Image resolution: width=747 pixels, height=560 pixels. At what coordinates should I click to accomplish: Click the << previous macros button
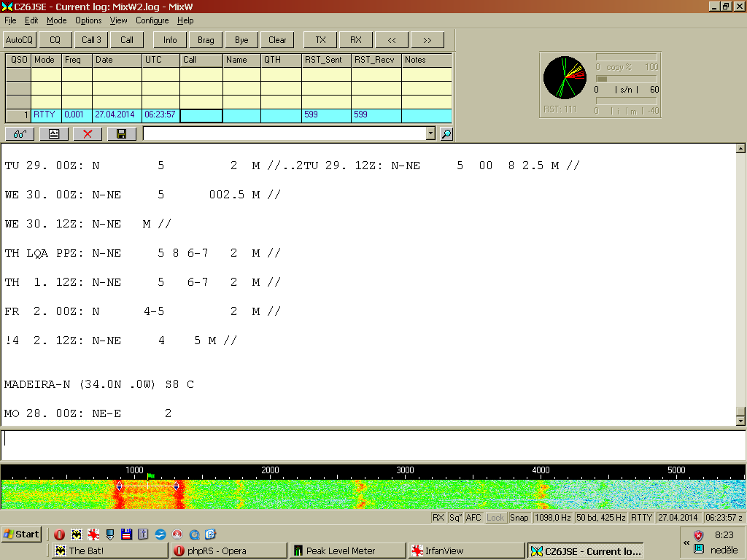pos(392,40)
